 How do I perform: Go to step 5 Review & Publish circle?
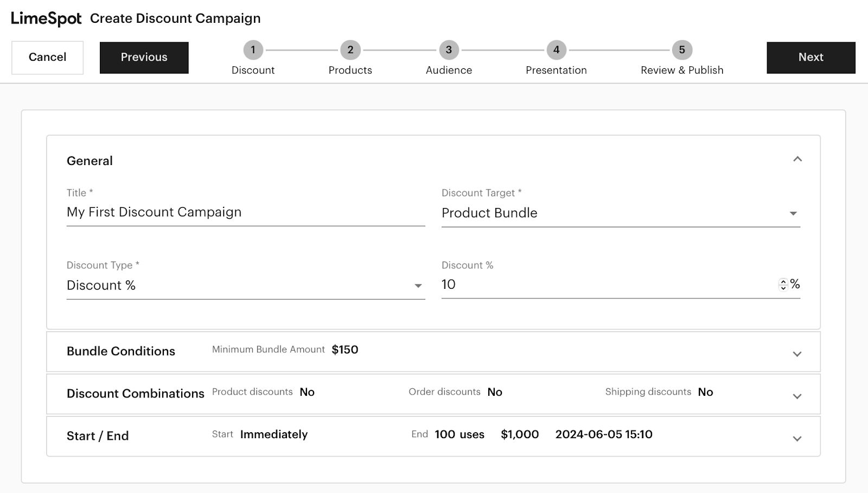click(682, 50)
